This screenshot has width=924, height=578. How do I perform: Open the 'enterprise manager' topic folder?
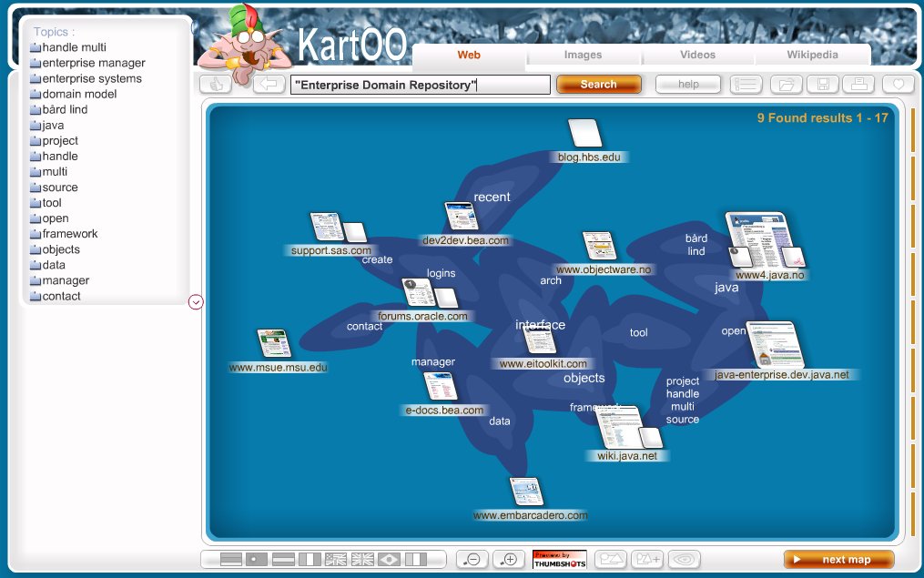[x=93, y=63]
